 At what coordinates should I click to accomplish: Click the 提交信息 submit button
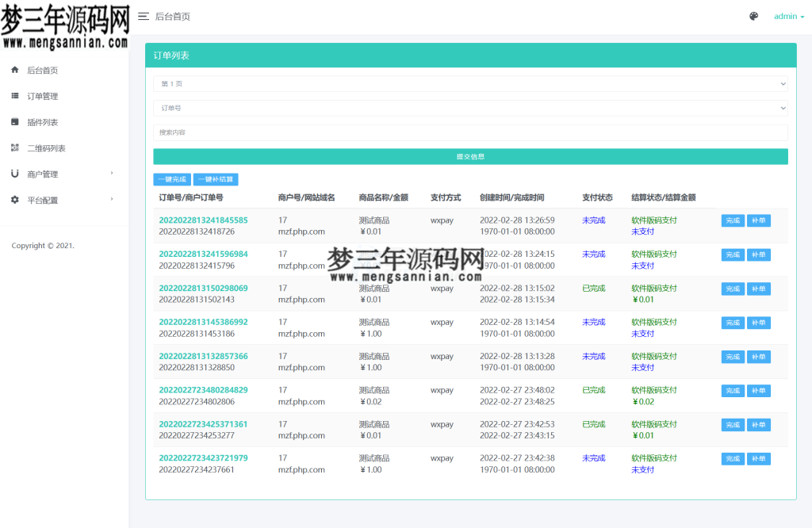tap(470, 156)
